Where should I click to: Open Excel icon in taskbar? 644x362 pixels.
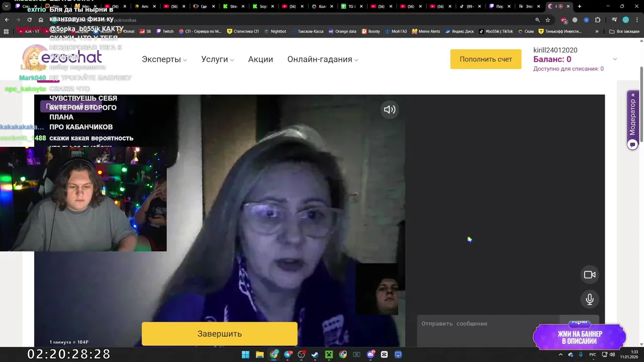[357, 354]
